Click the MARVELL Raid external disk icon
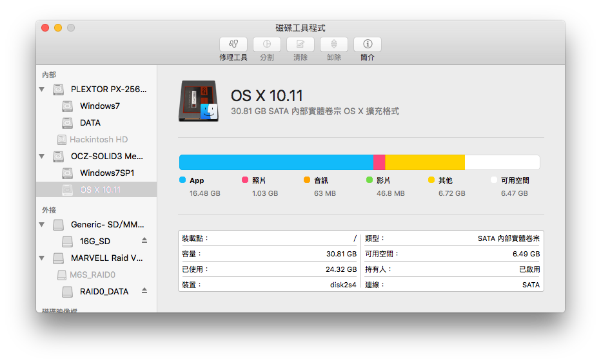The width and height of the screenshot is (601, 364). coord(58,258)
